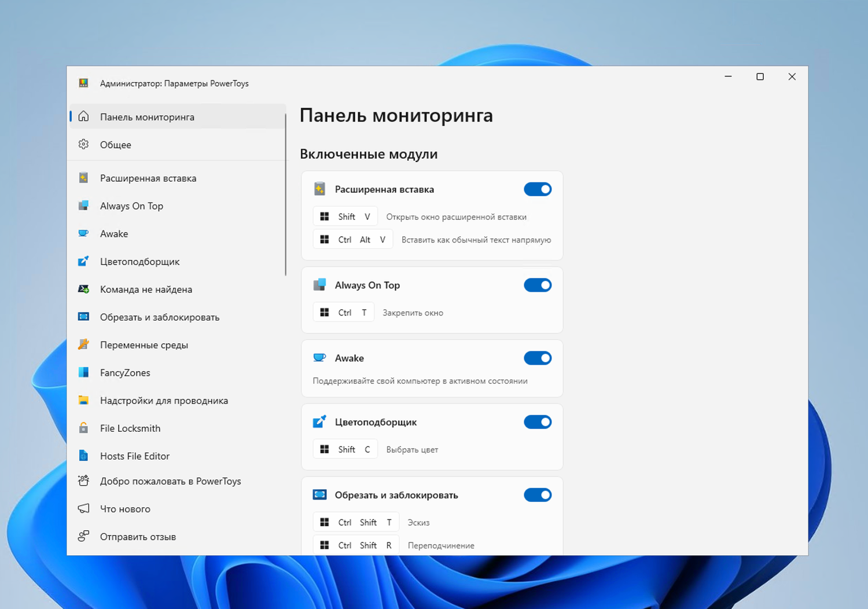Image resolution: width=868 pixels, height=609 pixels.
Task: Click the Открыть окно расширенной вставки description
Action: pos(457,217)
